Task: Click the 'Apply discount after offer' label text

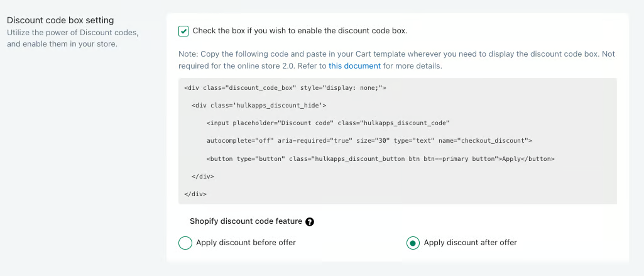Action: 470,243
